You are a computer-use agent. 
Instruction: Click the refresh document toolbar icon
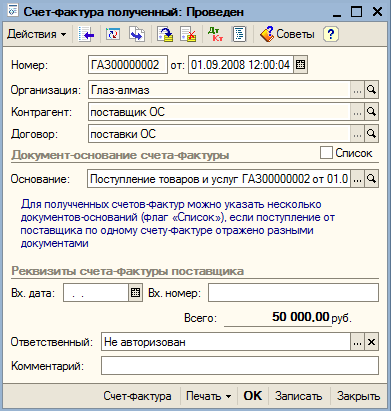113,34
